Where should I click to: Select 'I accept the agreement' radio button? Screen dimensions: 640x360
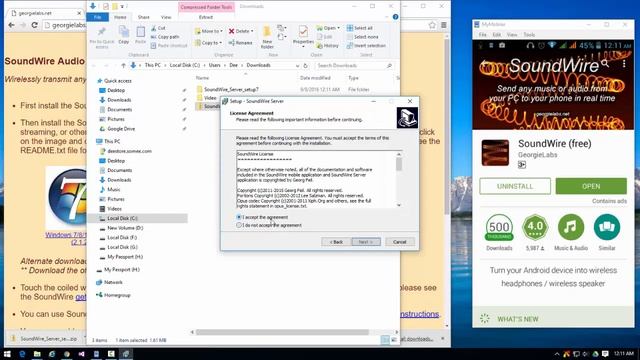(x=239, y=217)
